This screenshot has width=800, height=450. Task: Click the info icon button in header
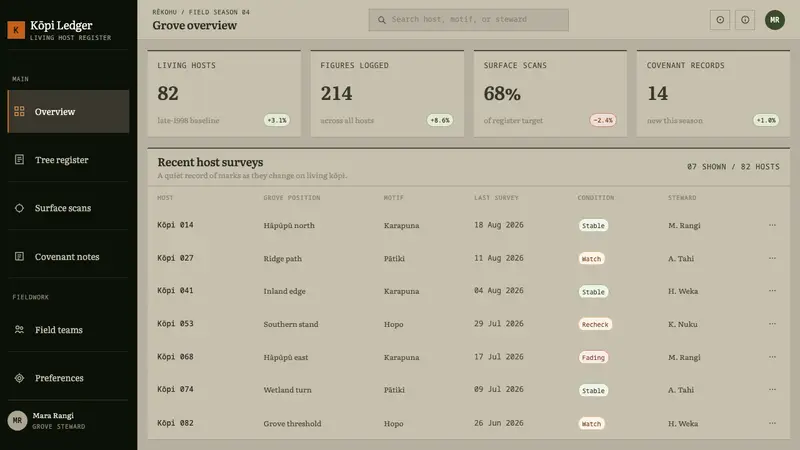(745, 20)
